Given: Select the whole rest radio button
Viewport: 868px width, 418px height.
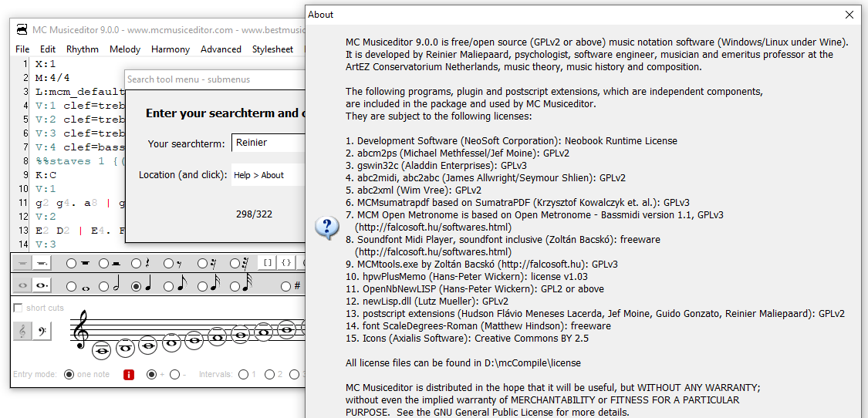Looking at the screenshot, I should (x=72, y=264).
